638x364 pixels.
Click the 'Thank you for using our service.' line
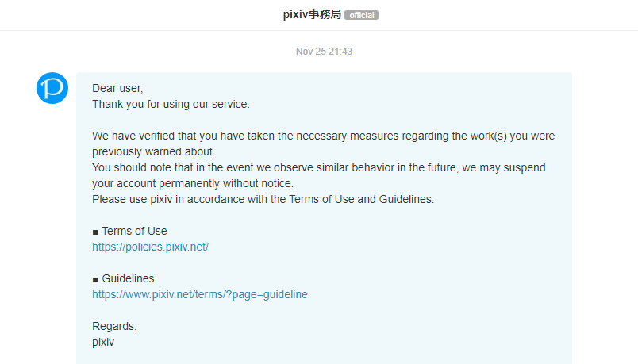[171, 104]
